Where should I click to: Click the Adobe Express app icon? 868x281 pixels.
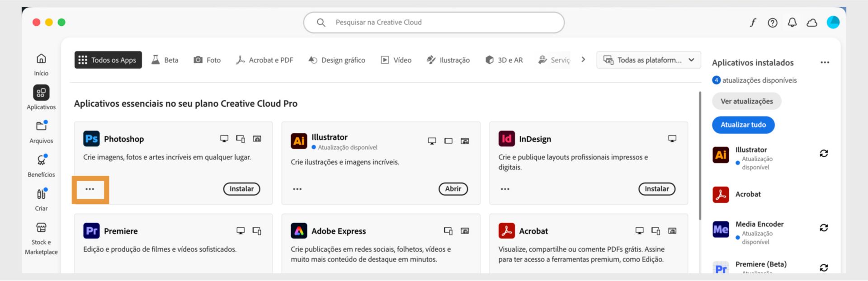pyautogui.click(x=299, y=231)
